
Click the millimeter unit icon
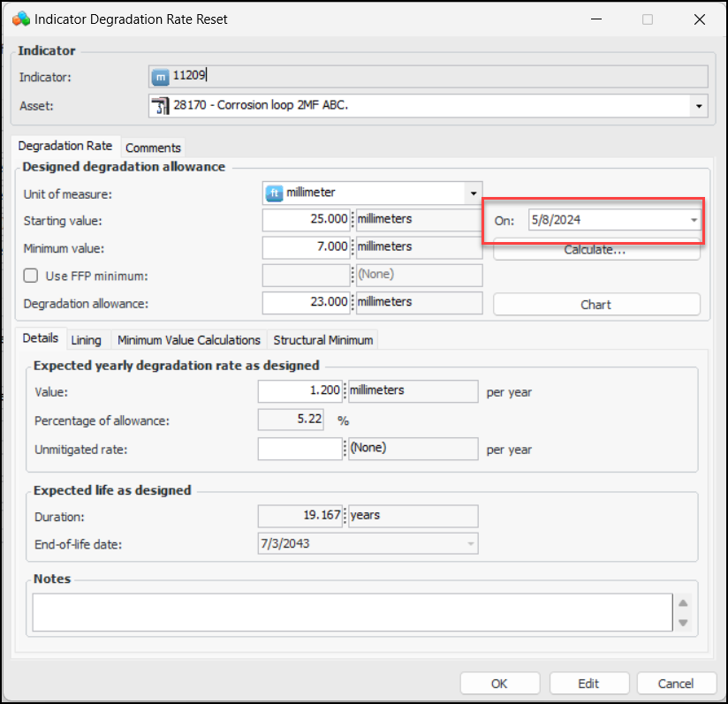[x=274, y=193]
